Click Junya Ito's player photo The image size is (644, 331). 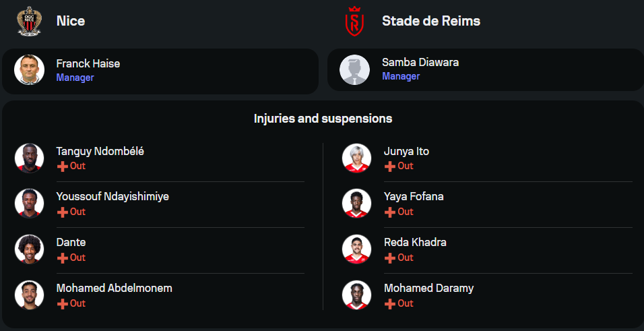tap(356, 158)
